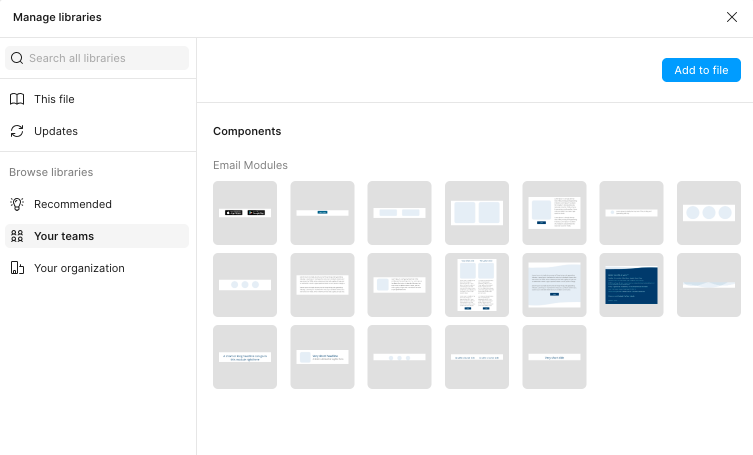Image resolution: width=753 pixels, height=455 pixels.
Task: Select the image with Very Short headline thumbnail
Action: click(x=322, y=357)
